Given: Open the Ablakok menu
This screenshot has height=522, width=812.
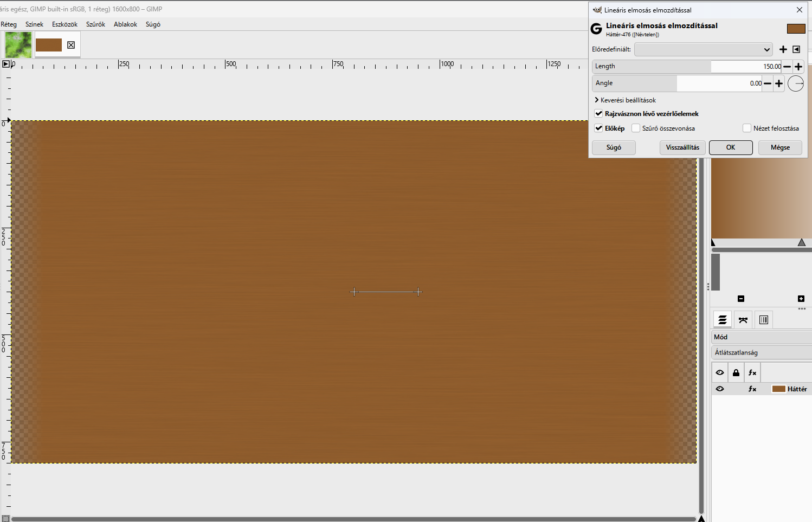Looking at the screenshot, I should point(125,24).
